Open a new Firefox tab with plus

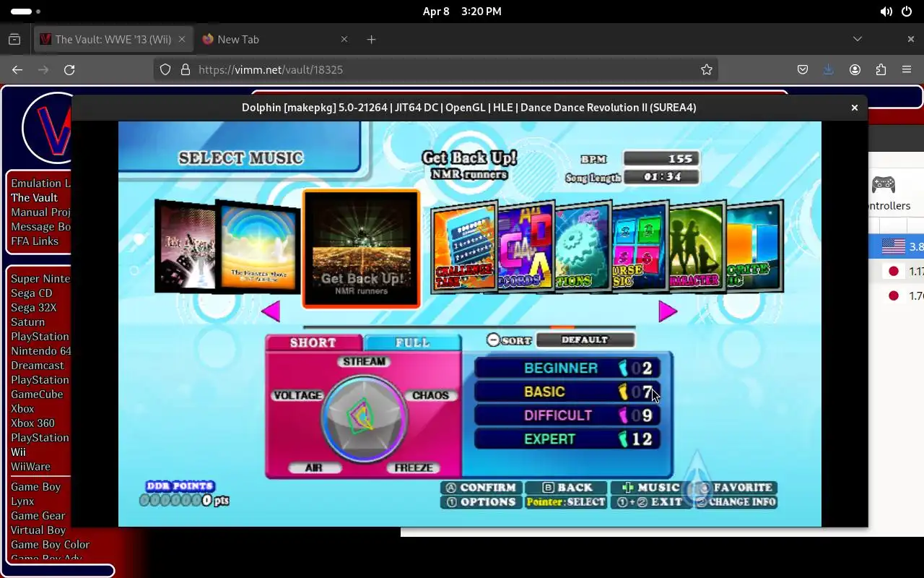[x=371, y=39]
